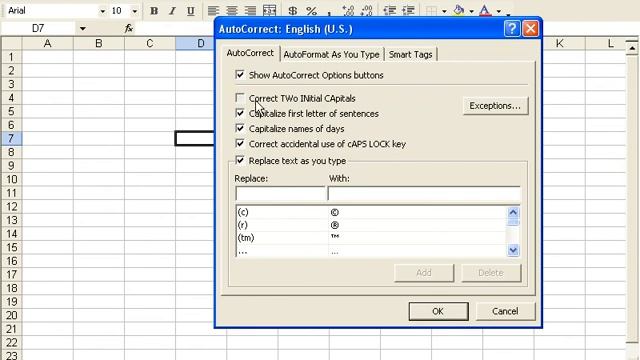Viewport: 640px width, 360px height.
Task: Cancel the AutoCorrect dialog
Action: pos(505,311)
